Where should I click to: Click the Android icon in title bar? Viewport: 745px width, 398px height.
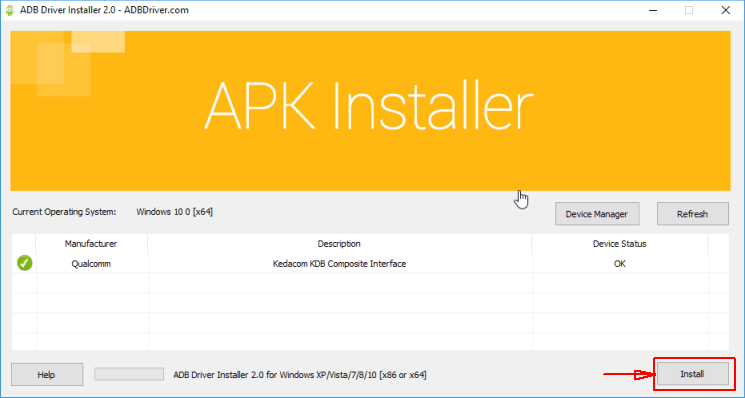click(x=10, y=10)
